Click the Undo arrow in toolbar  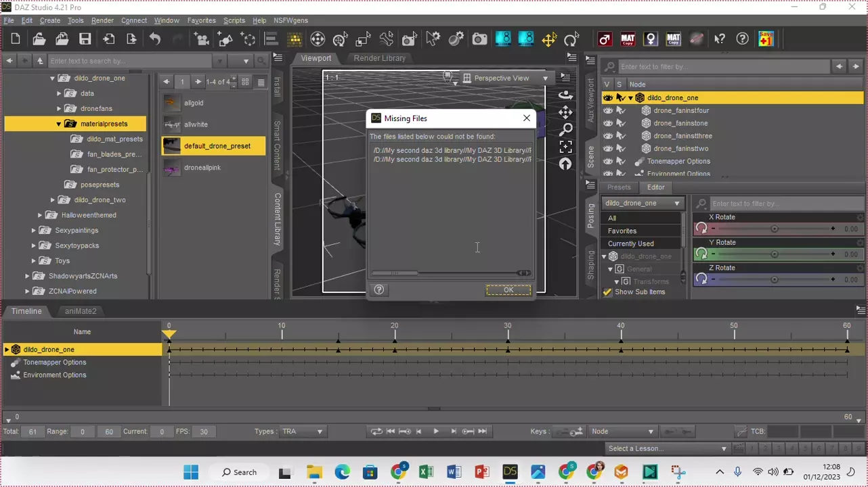click(155, 39)
